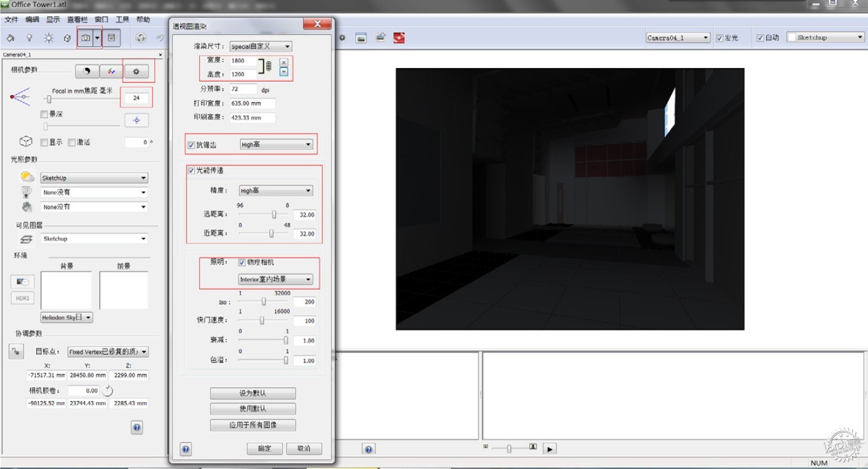Open the Interior室内场景 dropdown
Image resolution: width=868 pixels, height=469 pixels.
point(276,279)
